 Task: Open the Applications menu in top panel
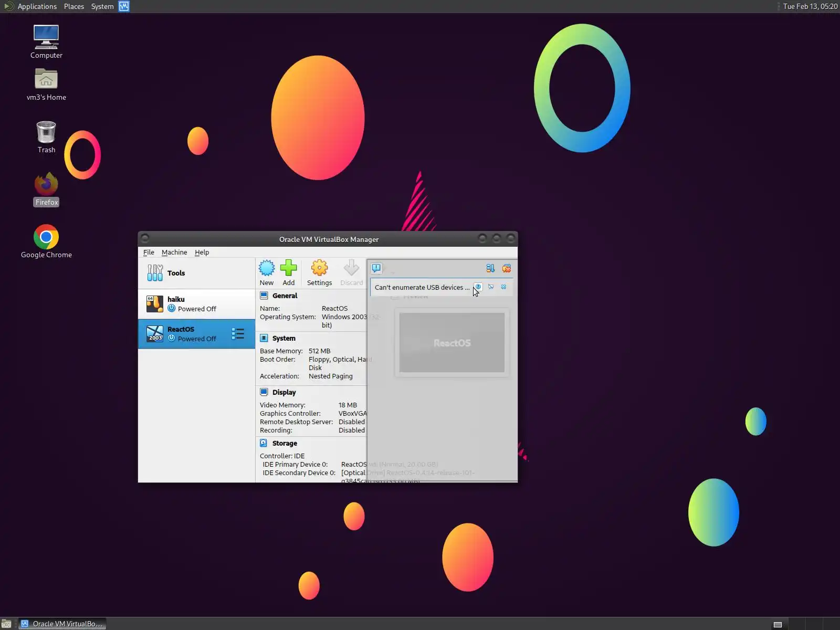37,6
